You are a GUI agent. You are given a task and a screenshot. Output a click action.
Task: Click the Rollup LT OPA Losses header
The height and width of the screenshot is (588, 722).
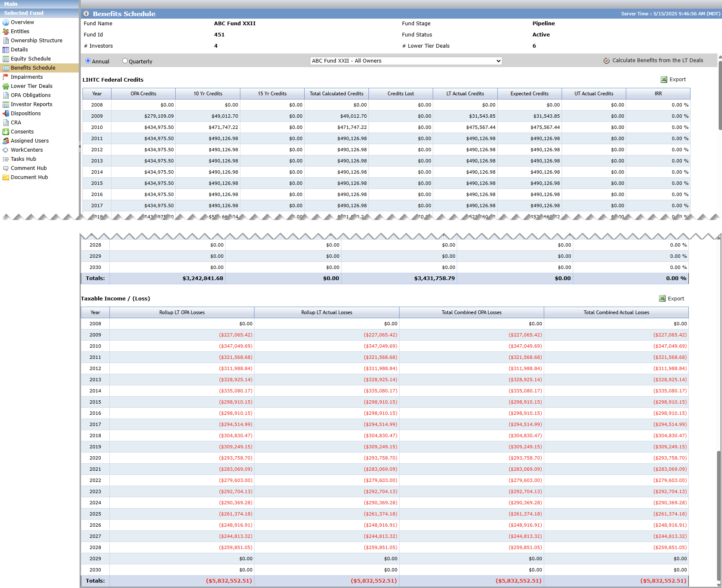click(182, 312)
